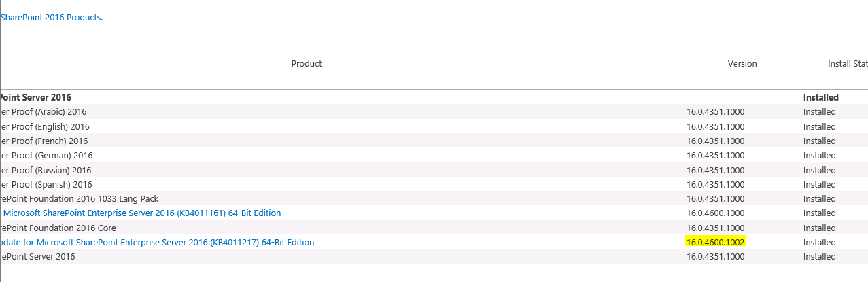
Task: Open the KB4011161 64-Bit Edition update link
Action: (x=141, y=213)
